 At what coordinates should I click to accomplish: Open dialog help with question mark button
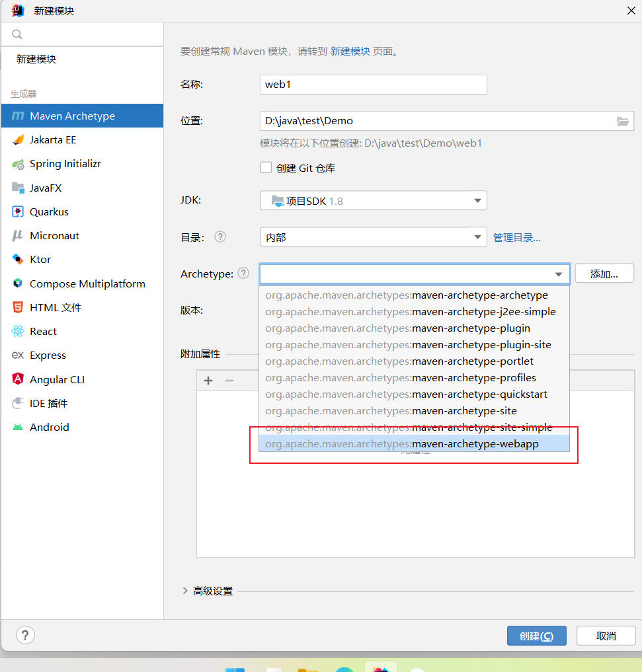(25, 635)
